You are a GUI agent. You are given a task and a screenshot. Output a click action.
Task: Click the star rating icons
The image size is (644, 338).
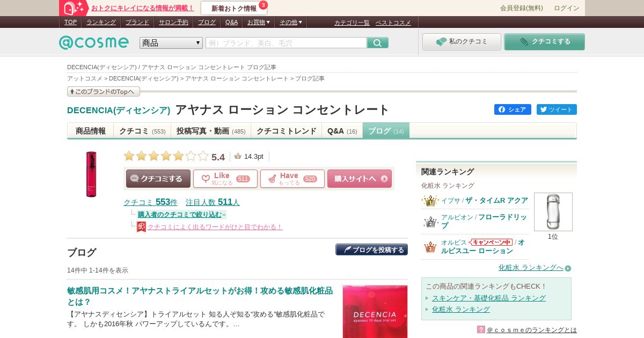(x=166, y=156)
